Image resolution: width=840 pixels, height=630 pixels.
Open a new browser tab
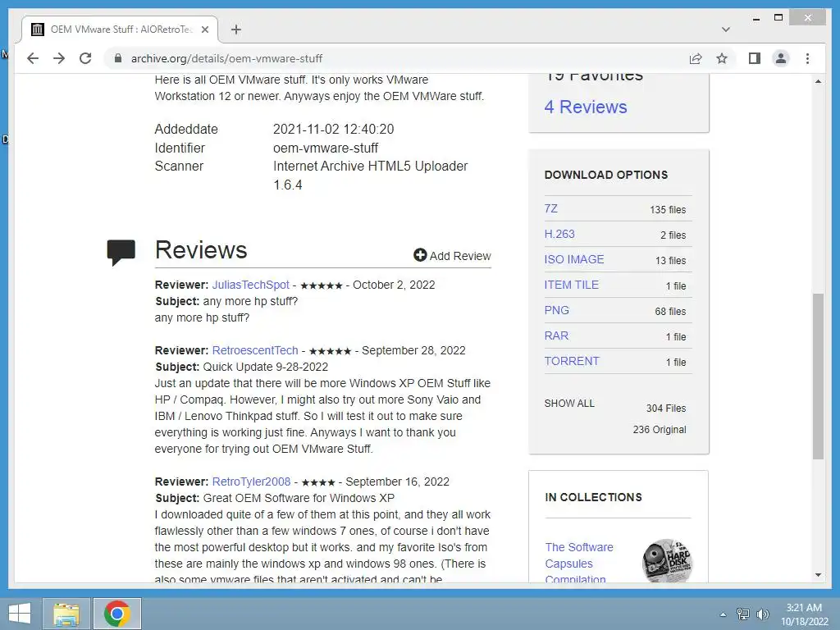point(235,30)
